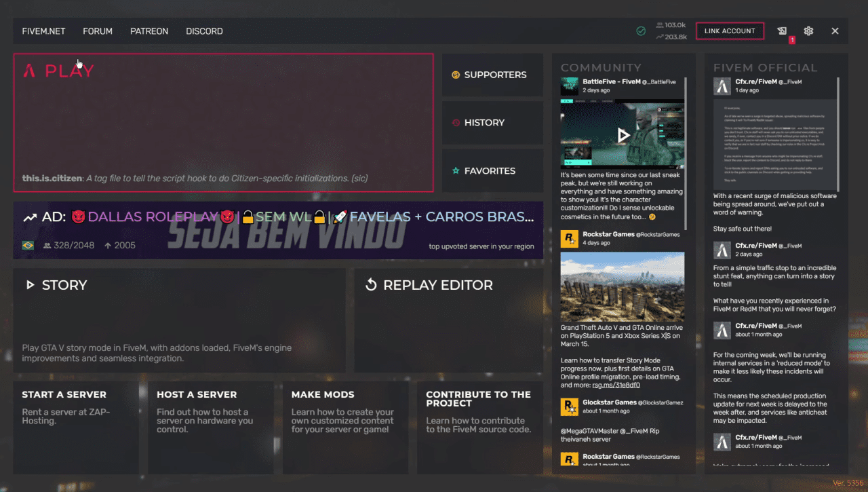
Task: Open the SUPPORTERS server list
Action: tap(492, 75)
